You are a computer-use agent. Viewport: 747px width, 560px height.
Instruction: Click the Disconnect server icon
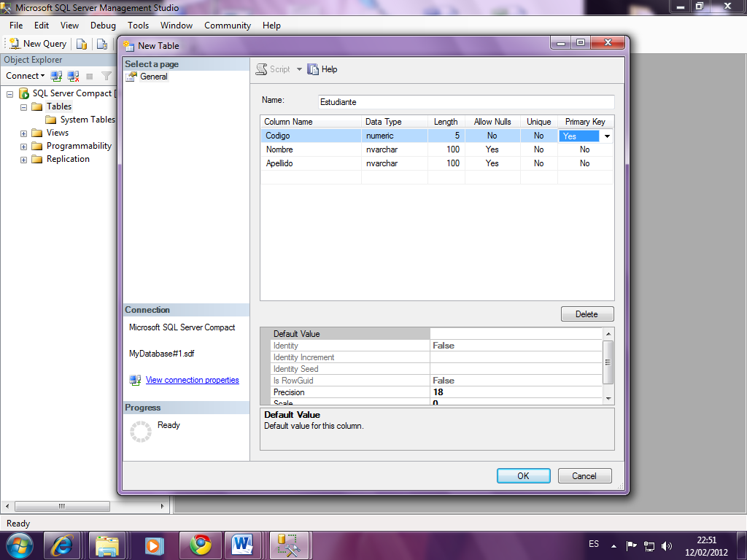pyautogui.click(x=73, y=76)
